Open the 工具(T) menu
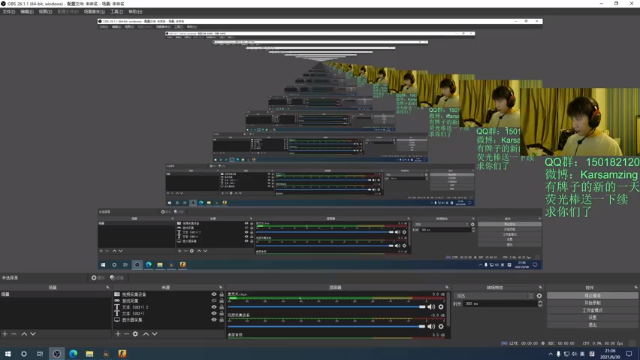The image size is (640, 360). click(x=117, y=12)
